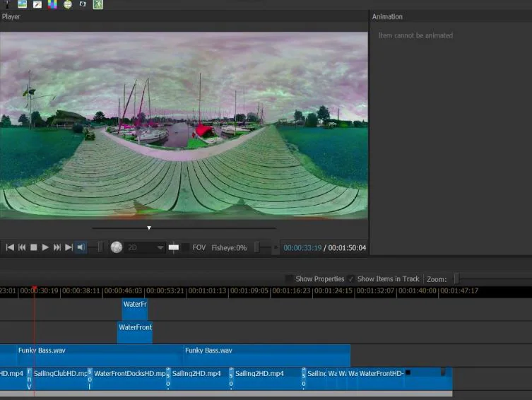
Task: Click the camera snapshot icon
Action: coord(83,4)
